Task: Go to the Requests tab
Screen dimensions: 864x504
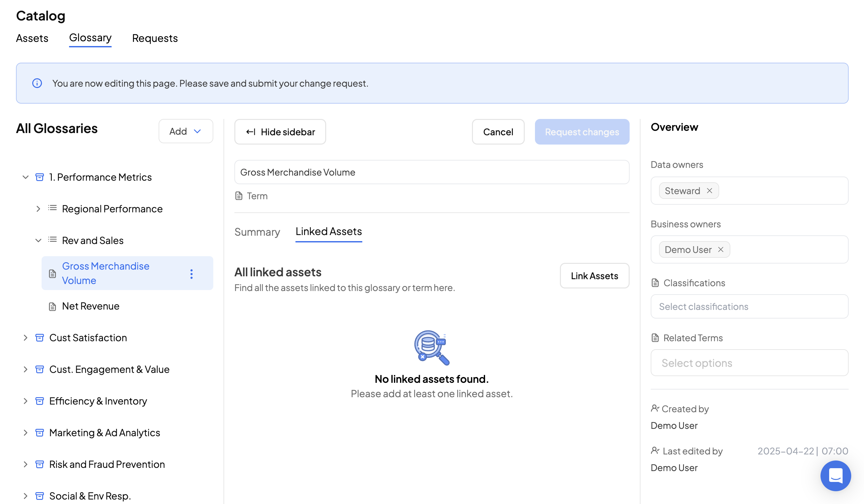Action: click(x=155, y=38)
